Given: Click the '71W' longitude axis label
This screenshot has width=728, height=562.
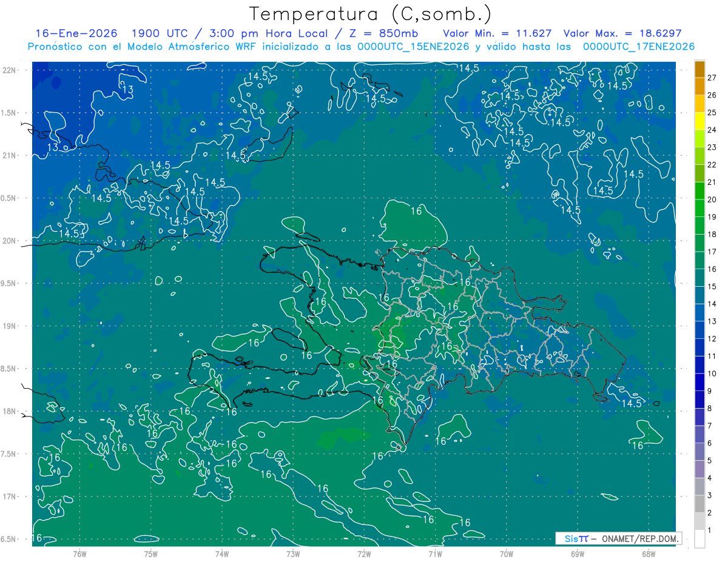Looking at the screenshot, I should pyautogui.click(x=435, y=554).
